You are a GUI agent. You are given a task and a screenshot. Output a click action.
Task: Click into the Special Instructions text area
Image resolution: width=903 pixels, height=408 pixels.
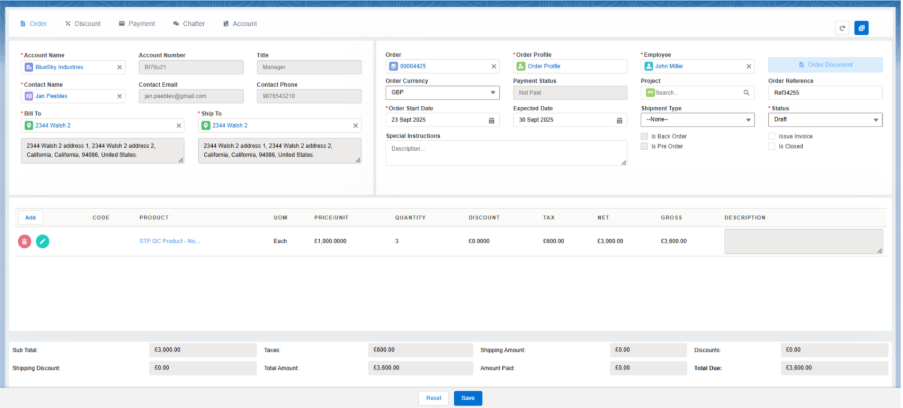click(x=506, y=153)
